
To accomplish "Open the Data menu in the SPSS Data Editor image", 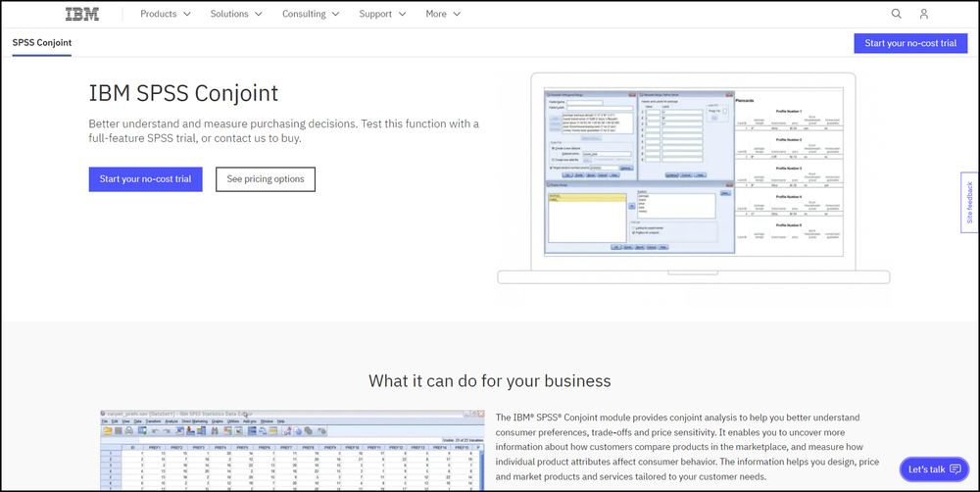I will [x=137, y=421].
